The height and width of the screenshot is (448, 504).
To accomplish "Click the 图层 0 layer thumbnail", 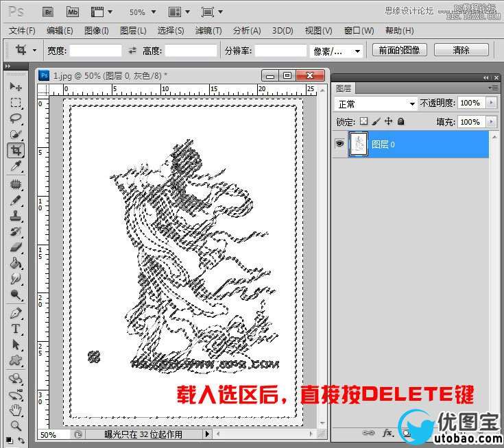I will [x=358, y=144].
